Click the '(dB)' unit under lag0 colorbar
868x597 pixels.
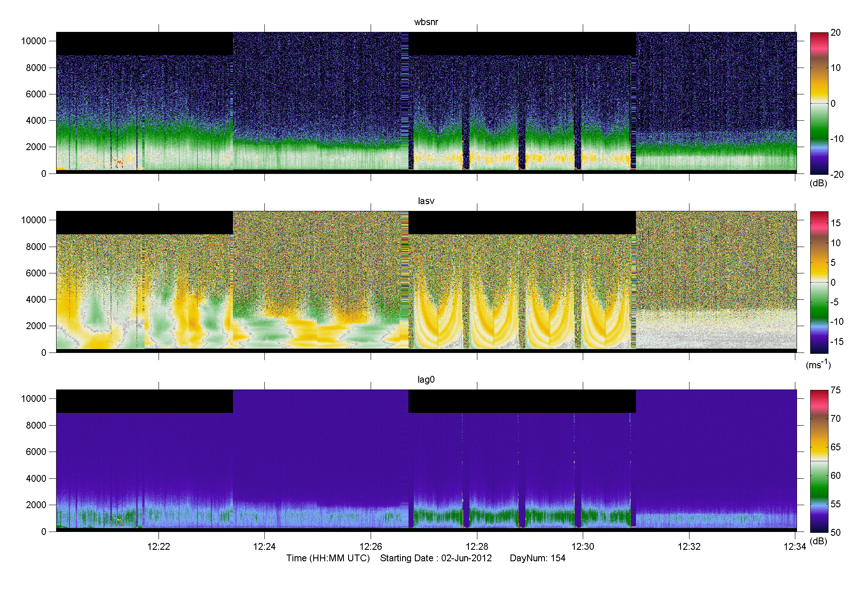(818, 541)
